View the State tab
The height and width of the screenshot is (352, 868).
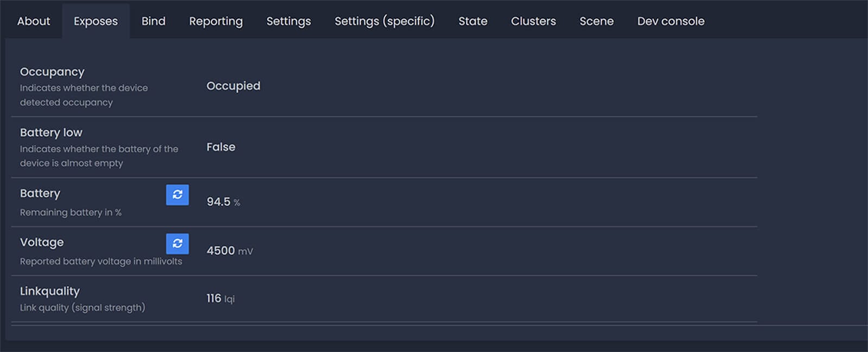[x=473, y=21]
